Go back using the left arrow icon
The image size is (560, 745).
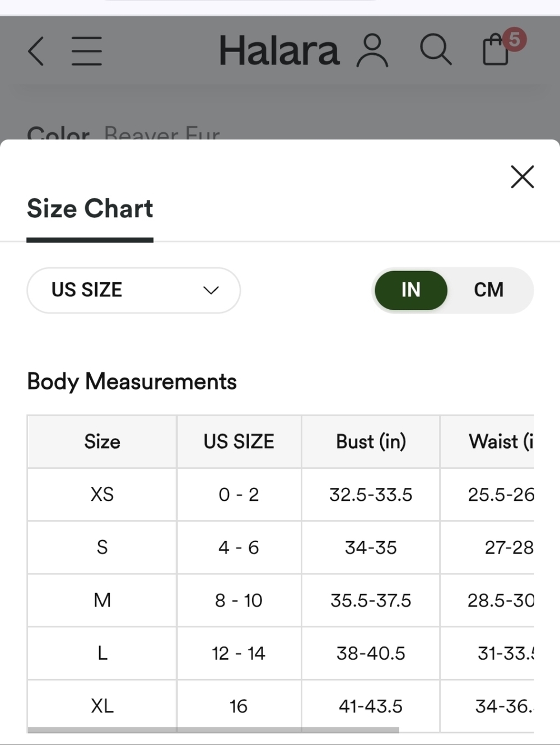(x=36, y=51)
